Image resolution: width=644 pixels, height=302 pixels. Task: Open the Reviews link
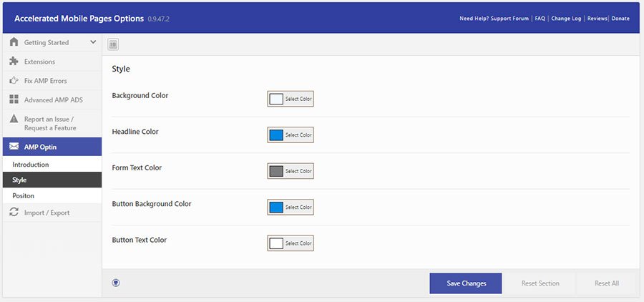(x=597, y=19)
